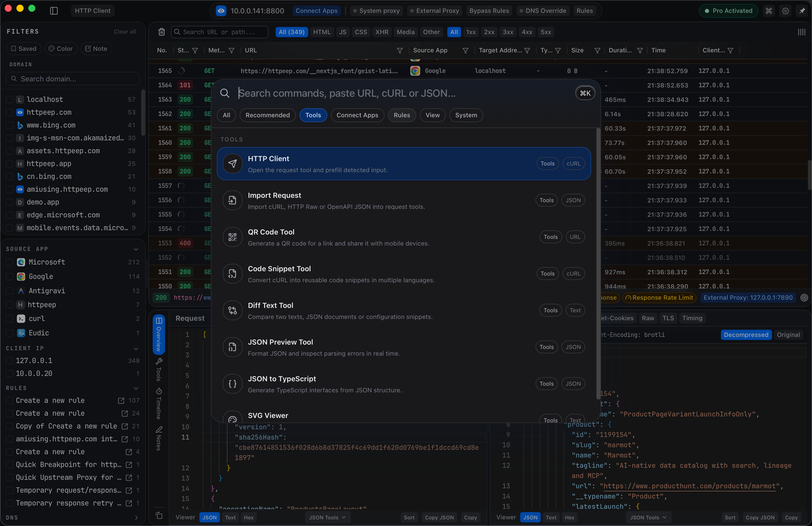Click the pin window icon
The image size is (812, 526).
point(802,11)
